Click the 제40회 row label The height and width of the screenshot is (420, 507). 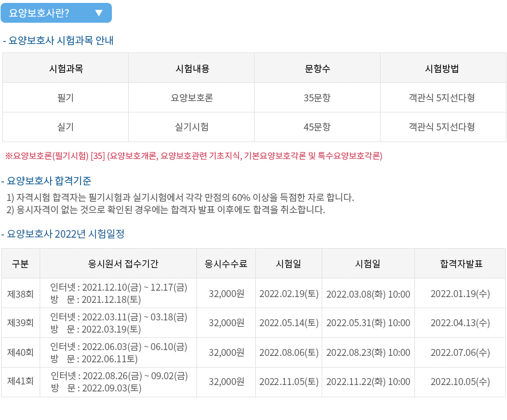point(20,352)
